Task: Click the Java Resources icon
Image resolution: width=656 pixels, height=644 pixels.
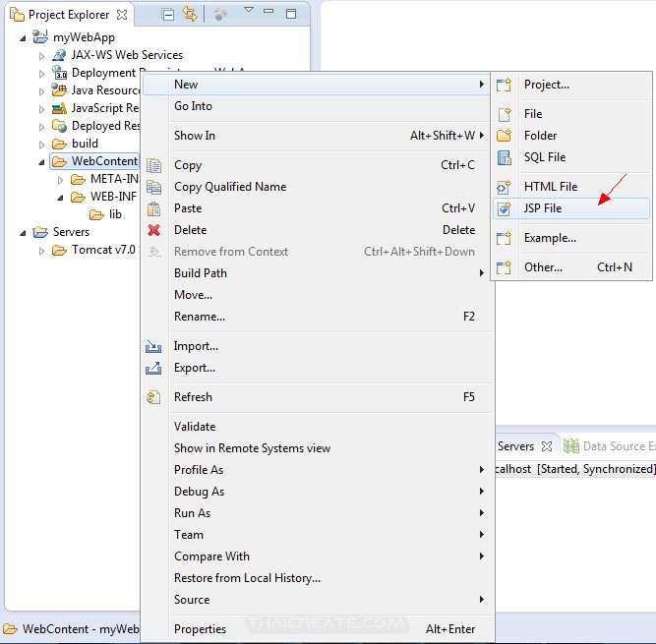Action: tap(59, 89)
